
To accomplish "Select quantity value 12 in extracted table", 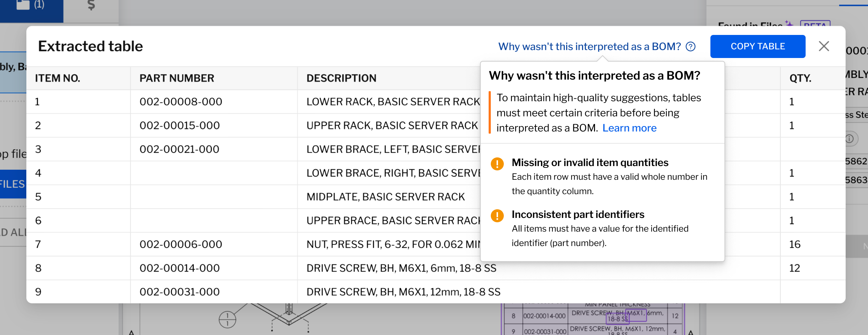I will tap(794, 268).
